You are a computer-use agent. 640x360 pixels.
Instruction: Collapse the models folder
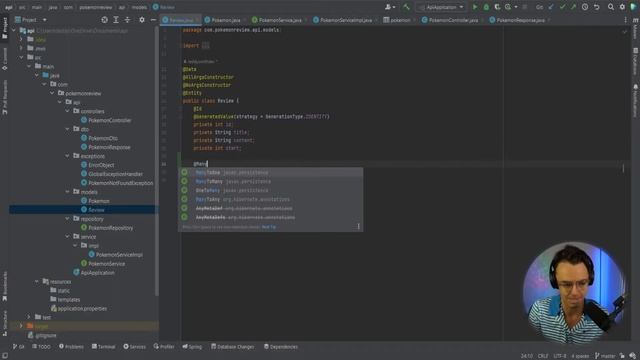67,192
